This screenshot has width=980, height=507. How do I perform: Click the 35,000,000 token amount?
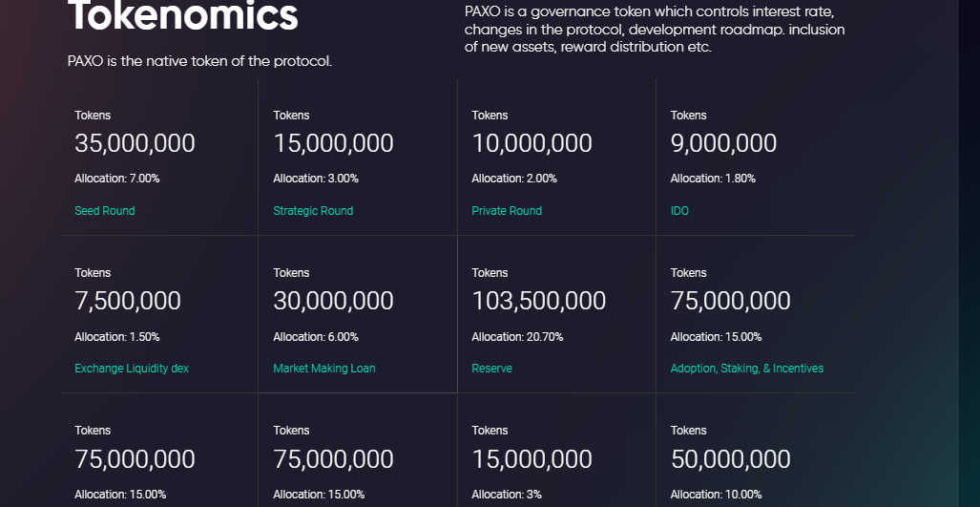tap(135, 143)
